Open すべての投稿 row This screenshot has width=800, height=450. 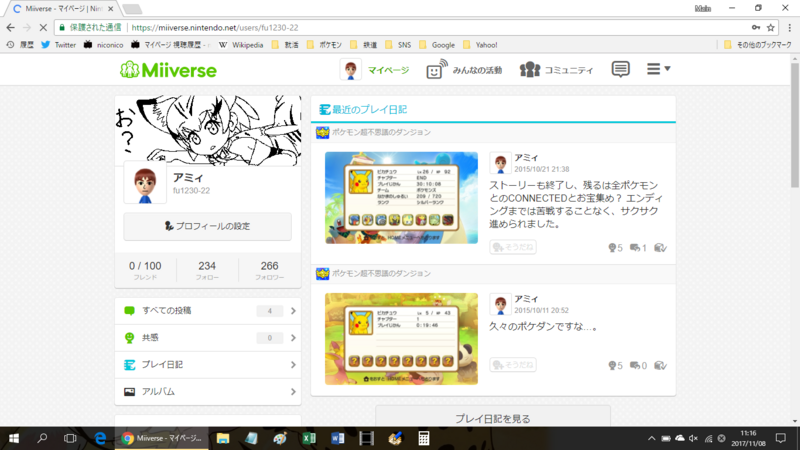point(208,311)
